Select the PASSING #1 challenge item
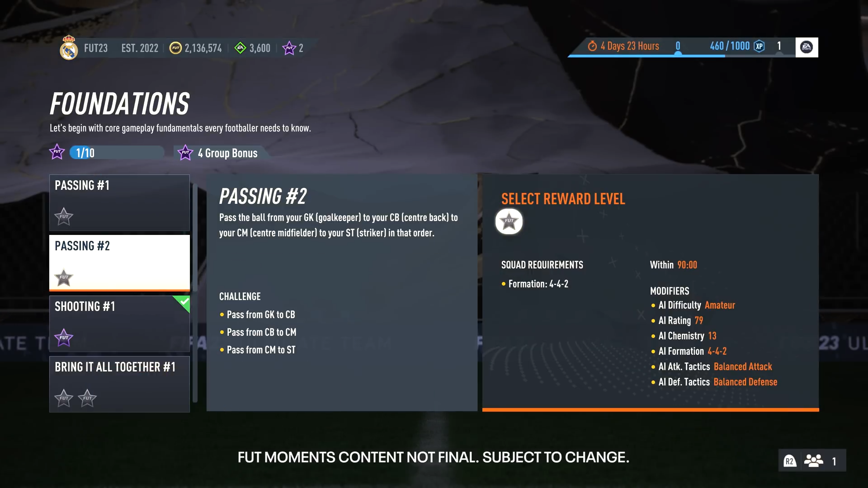The height and width of the screenshot is (488, 868). [x=119, y=202]
